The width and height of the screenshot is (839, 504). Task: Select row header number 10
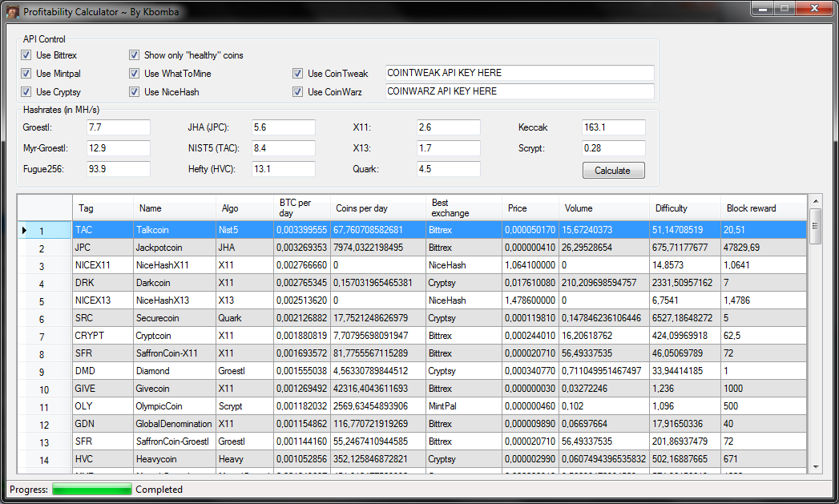(x=45, y=389)
